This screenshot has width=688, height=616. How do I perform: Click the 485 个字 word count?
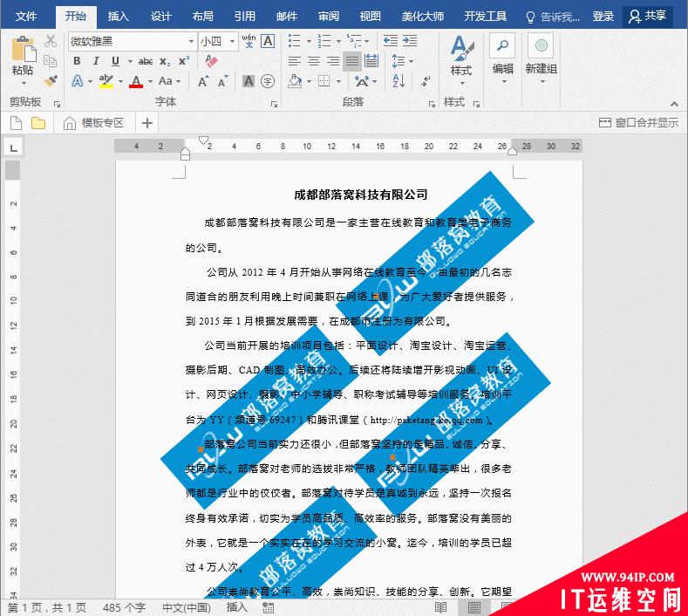[x=124, y=607]
